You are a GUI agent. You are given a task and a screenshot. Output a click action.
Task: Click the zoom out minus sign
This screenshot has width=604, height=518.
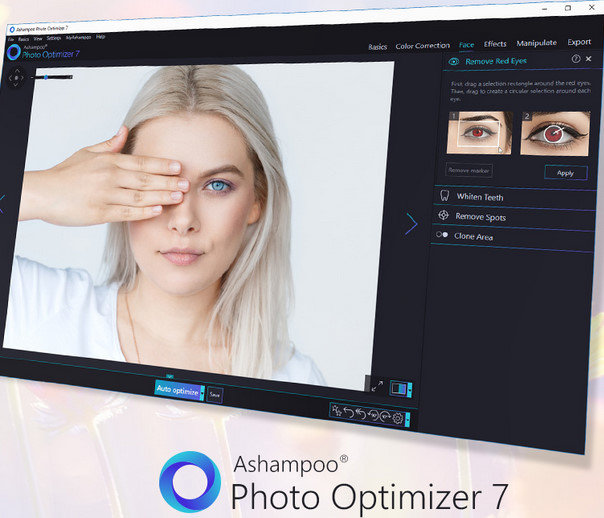32,78
